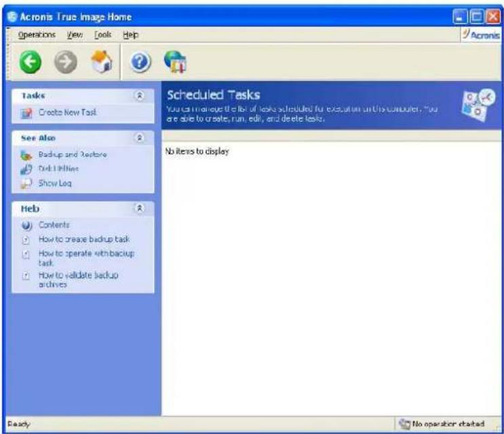504x434 pixels.
Task: Click the icon beside 'How to operate with backup task'
Action: [x=26, y=254]
